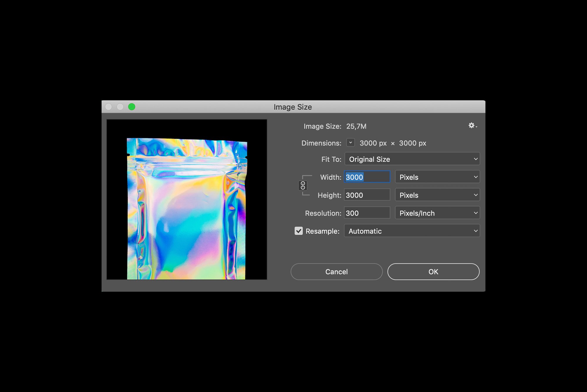The height and width of the screenshot is (392, 587).
Task: Click the Resolution input field
Action: click(367, 213)
